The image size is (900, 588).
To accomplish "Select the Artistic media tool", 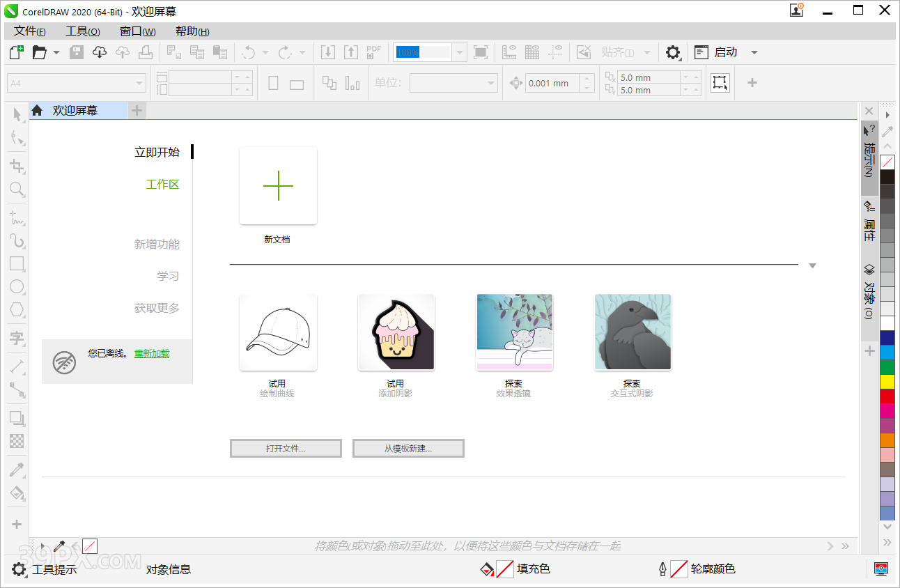I will point(17,241).
